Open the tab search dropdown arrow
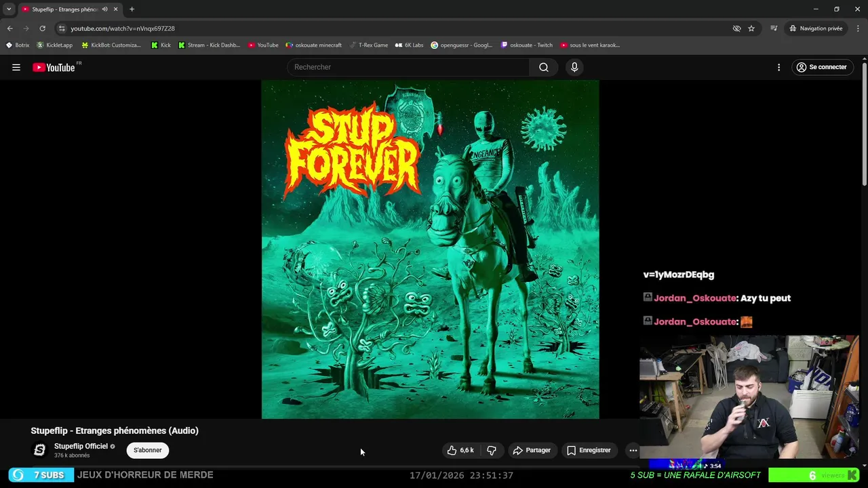The width and height of the screenshot is (868, 488). pyautogui.click(x=9, y=9)
